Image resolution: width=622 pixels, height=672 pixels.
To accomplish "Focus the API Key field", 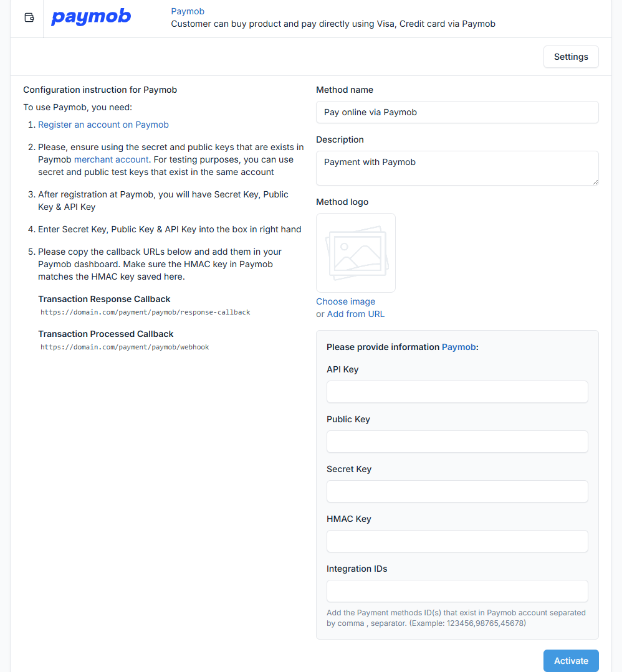I will click(457, 392).
